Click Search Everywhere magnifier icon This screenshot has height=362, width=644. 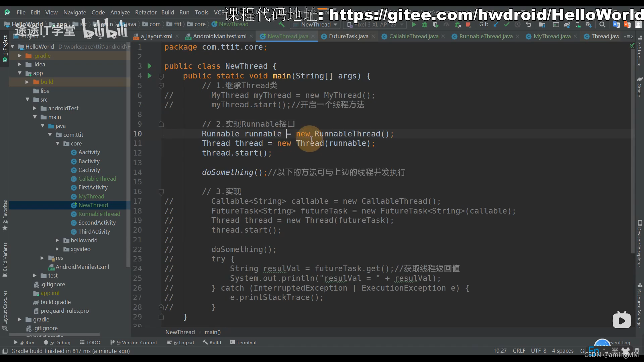pyautogui.click(x=602, y=24)
